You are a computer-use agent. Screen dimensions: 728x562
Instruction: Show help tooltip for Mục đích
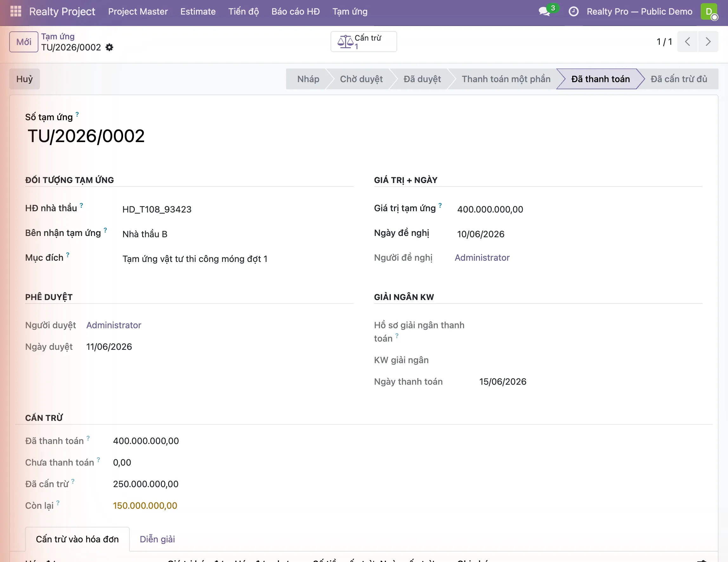point(68,255)
